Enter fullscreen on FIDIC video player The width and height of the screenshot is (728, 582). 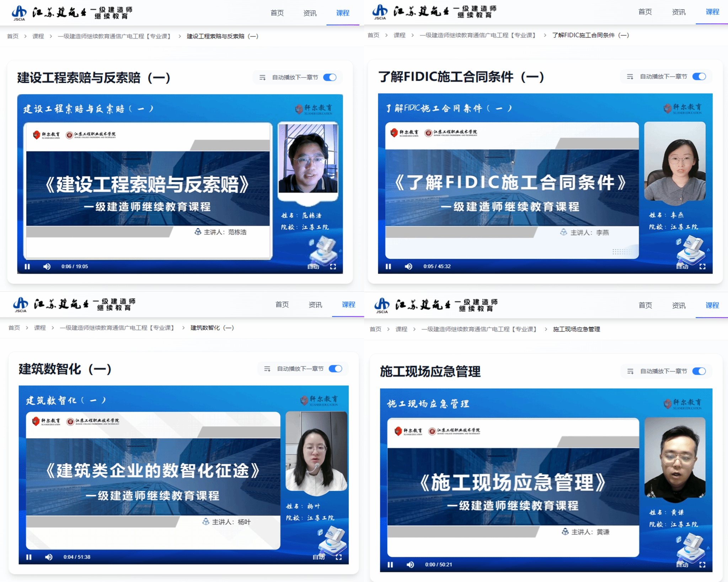tap(702, 266)
